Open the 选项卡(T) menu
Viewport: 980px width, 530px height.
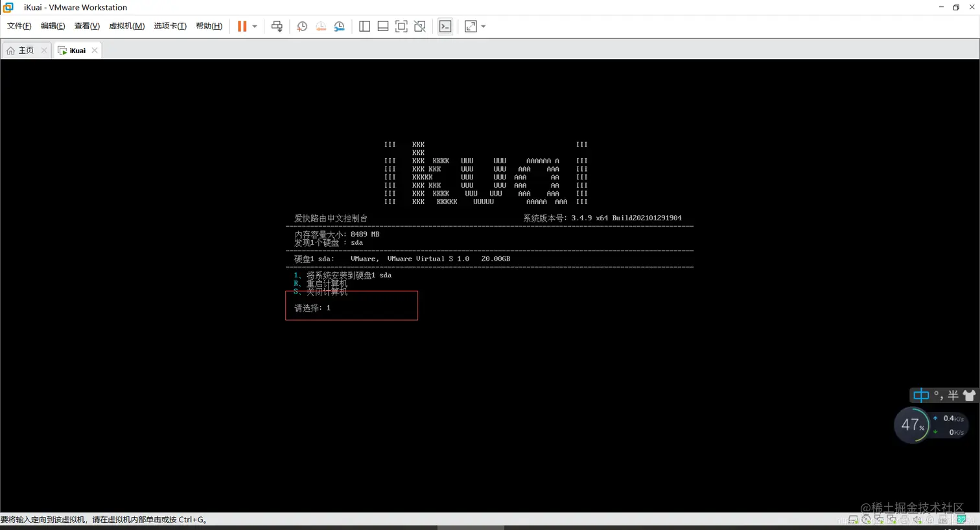point(170,26)
